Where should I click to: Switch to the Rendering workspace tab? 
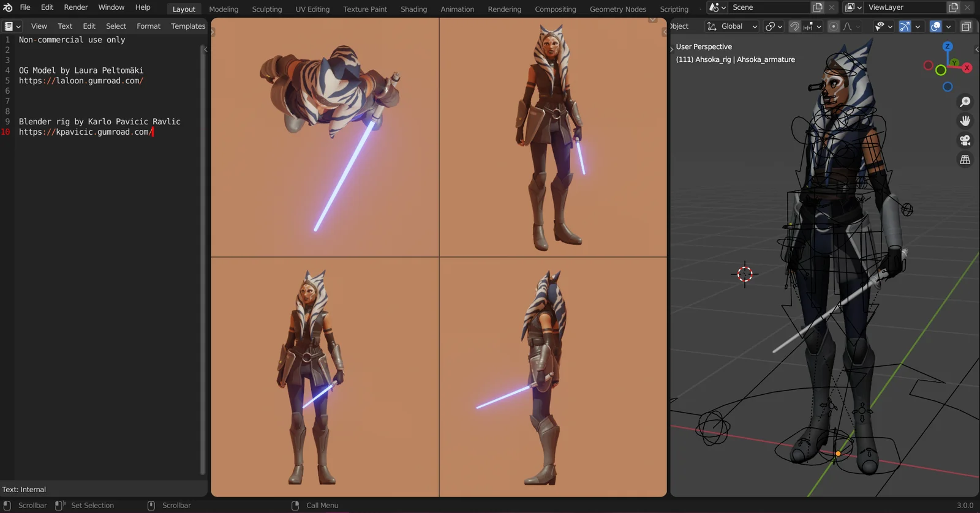(x=505, y=9)
